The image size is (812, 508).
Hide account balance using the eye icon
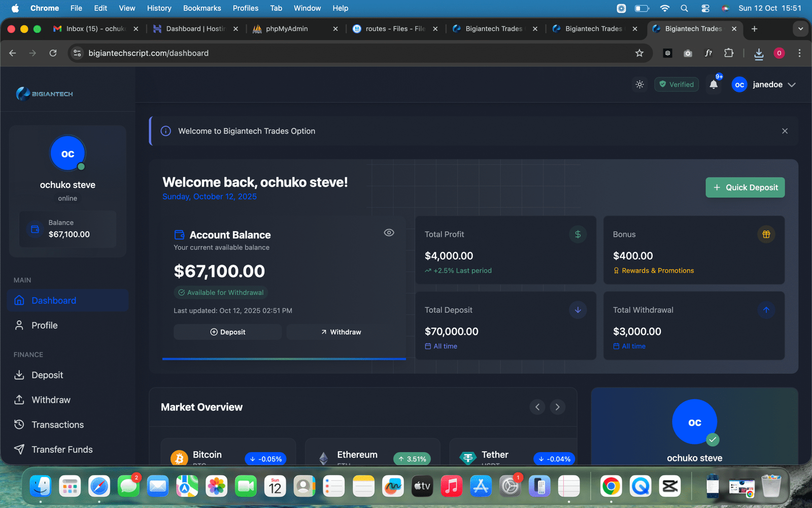(x=389, y=233)
